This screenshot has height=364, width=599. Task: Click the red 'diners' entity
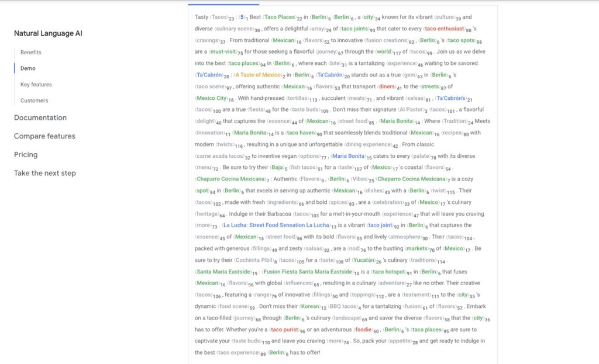387,86
